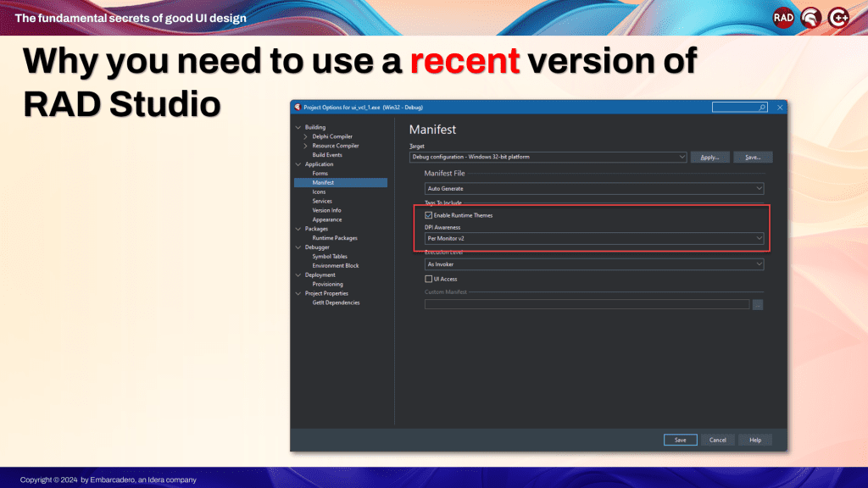The image size is (868, 488).
Task: Click the Delphi helmet logo in slide header
Action: [811, 18]
